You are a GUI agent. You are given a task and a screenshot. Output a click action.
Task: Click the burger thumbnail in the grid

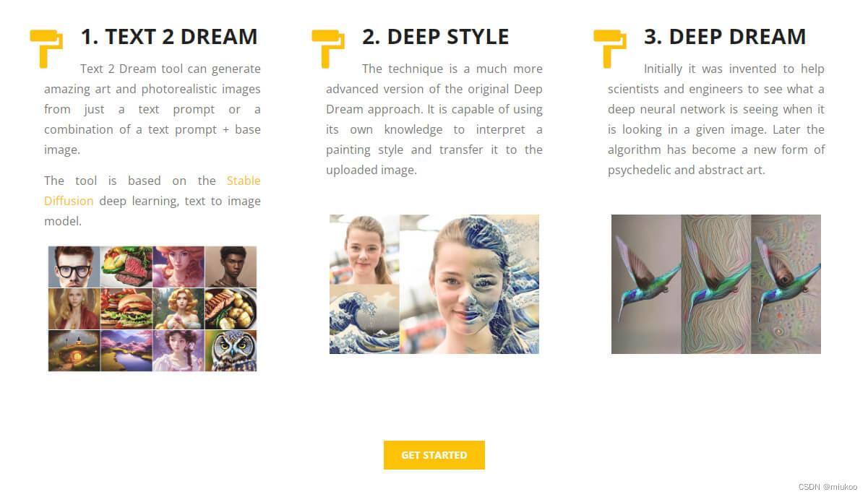(x=126, y=308)
